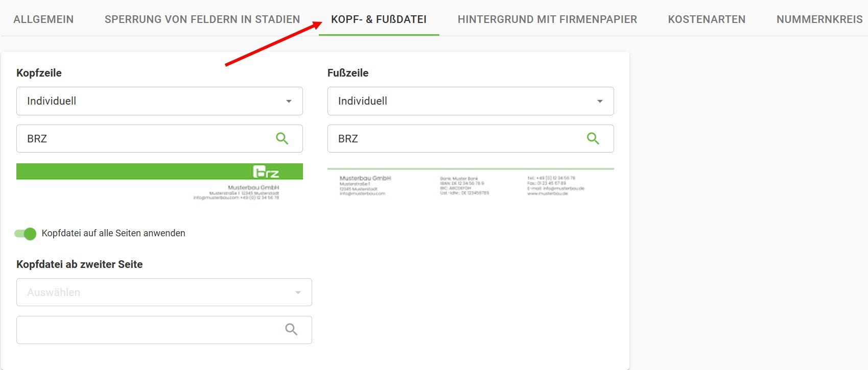Click the Fußzeile BRZ file input field
Viewport: 868px width, 370px height.
471,138
